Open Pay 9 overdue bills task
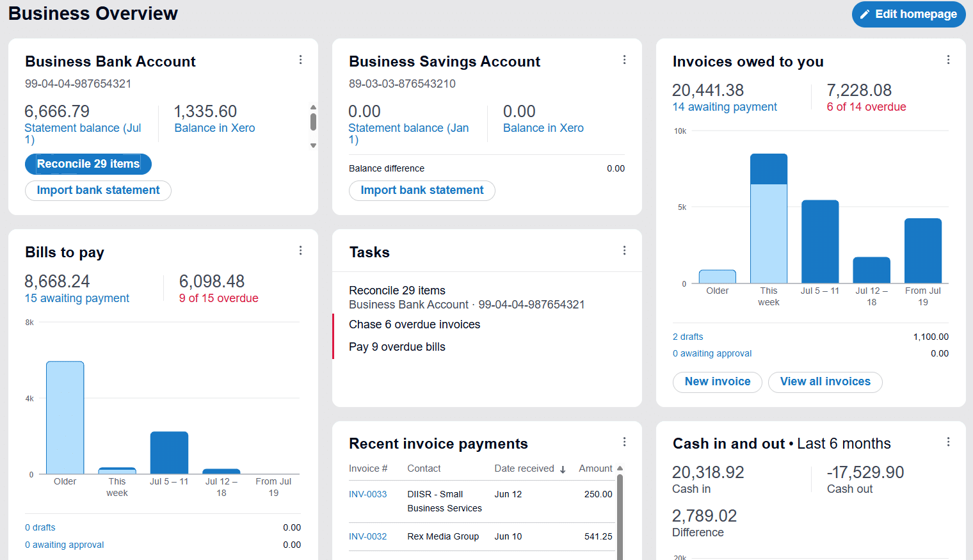This screenshot has width=973, height=560. [486, 347]
